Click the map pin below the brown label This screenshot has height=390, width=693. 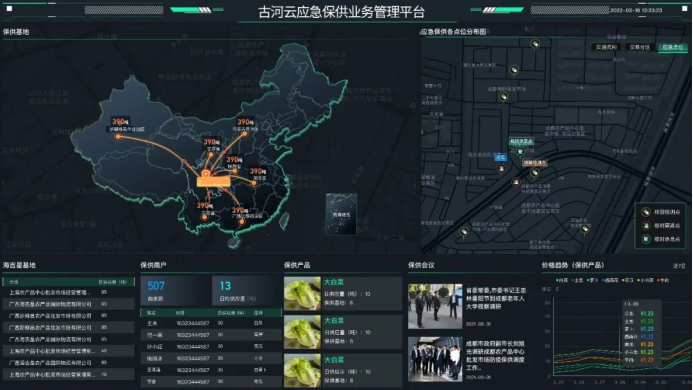click(x=534, y=172)
